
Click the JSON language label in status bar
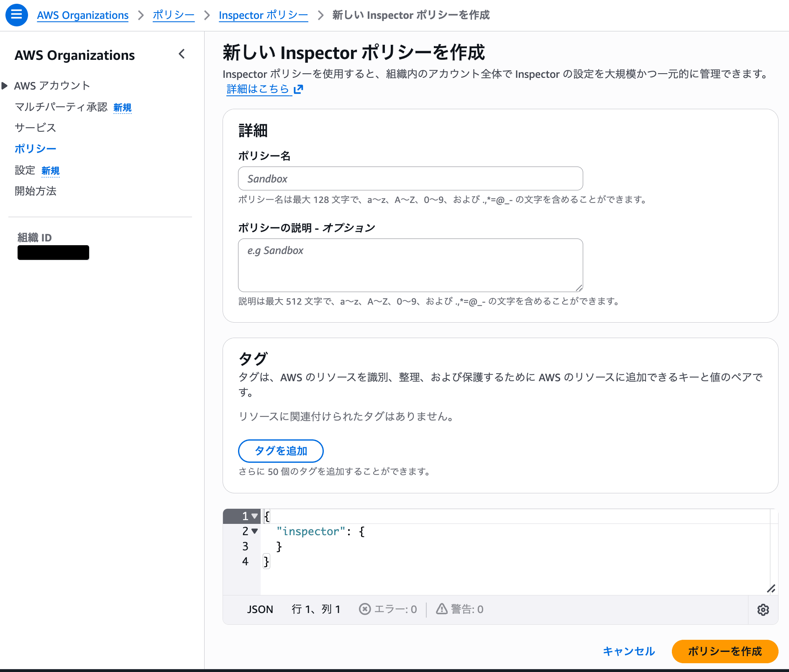(260, 609)
